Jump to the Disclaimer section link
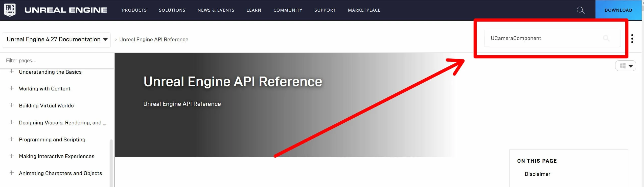 (537, 174)
